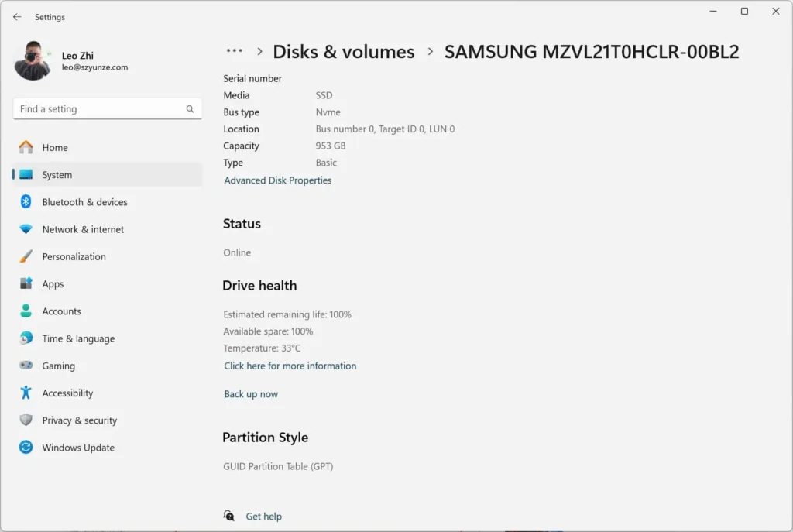The height and width of the screenshot is (532, 793).
Task: Click Temperature: 33°C text
Action: click(262, 348)
